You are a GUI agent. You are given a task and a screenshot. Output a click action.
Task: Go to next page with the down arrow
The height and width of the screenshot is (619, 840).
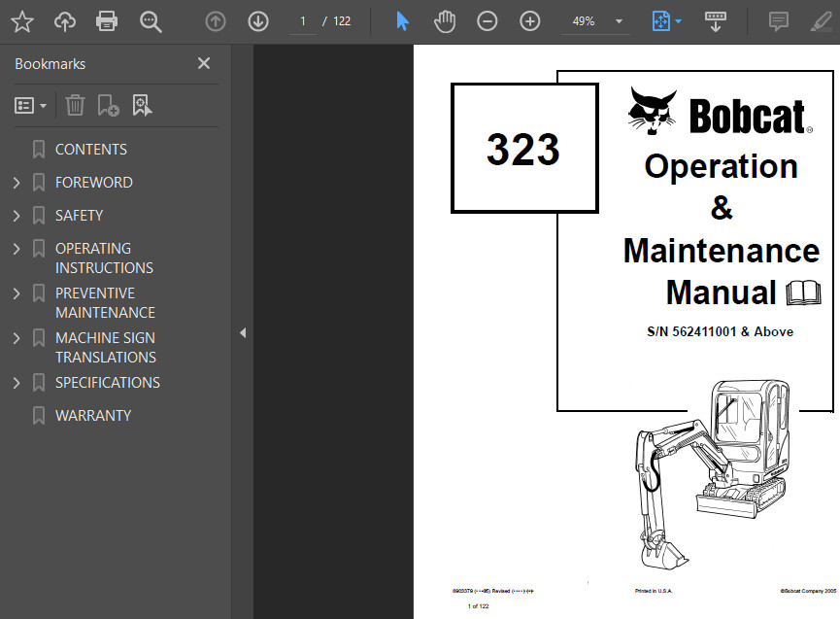coord(258,21)
